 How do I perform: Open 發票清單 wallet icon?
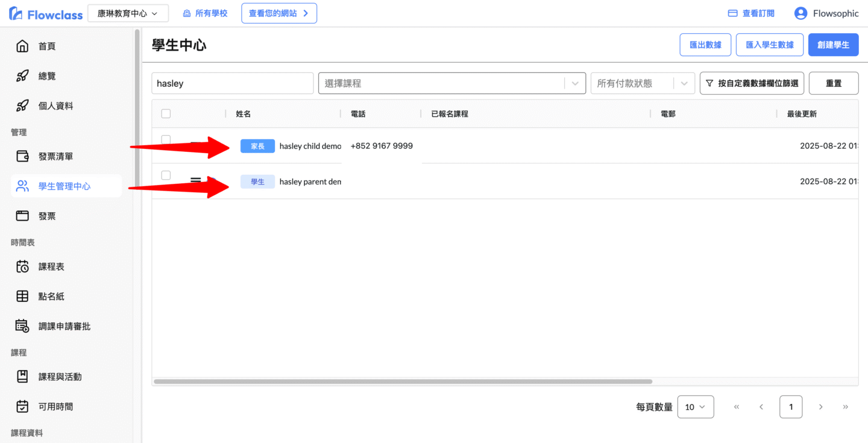[22, 157]
